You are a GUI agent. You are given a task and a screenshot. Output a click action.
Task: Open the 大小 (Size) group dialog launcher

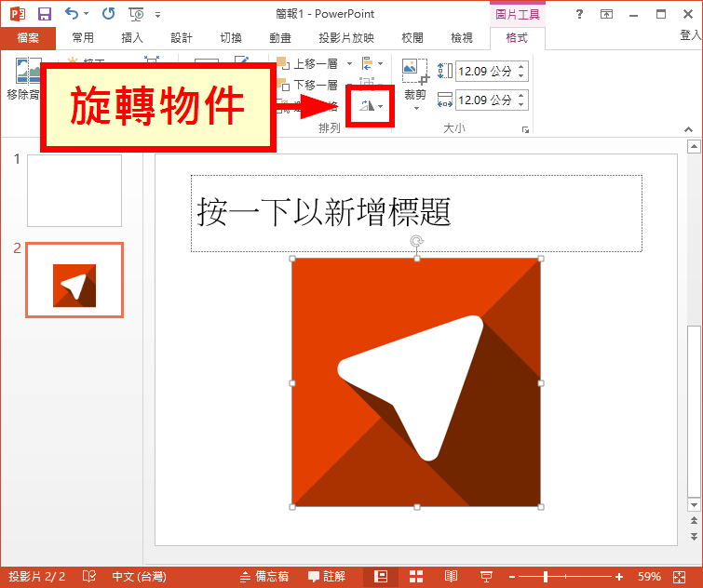pyautogui.click(x=525, y=129)
